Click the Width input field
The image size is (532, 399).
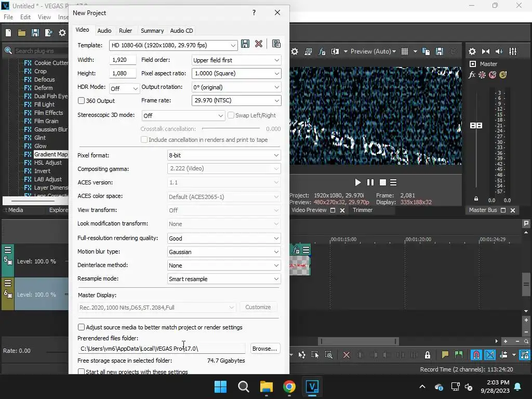click(123, 60)
